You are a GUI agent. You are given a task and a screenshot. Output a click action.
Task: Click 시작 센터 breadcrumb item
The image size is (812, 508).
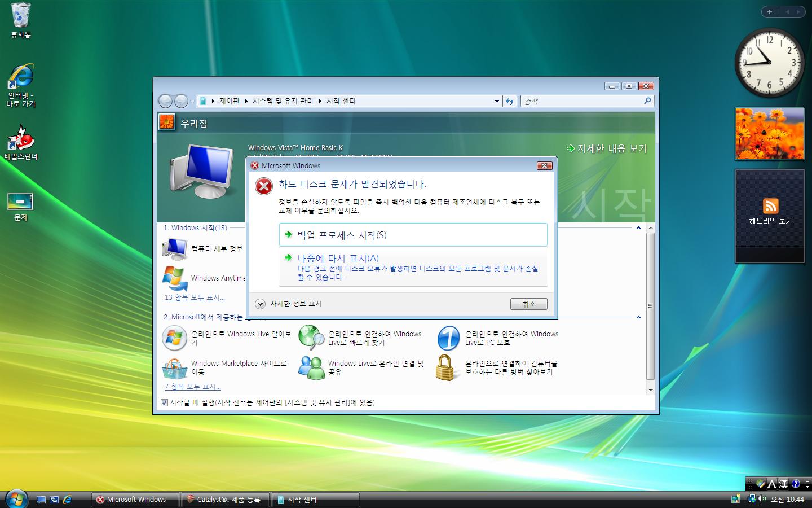click(341, 101)
